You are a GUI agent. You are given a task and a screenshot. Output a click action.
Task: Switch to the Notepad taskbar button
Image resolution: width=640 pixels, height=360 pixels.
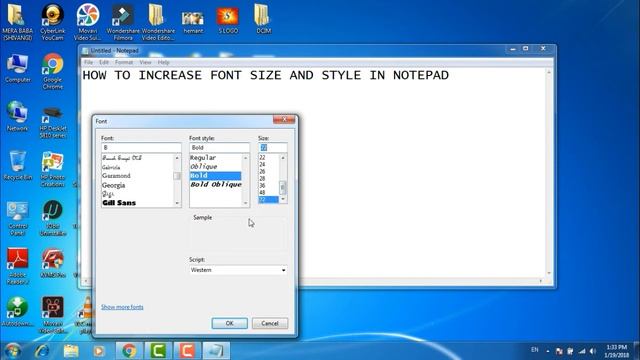pyautogui.click(x=216, y=351)
